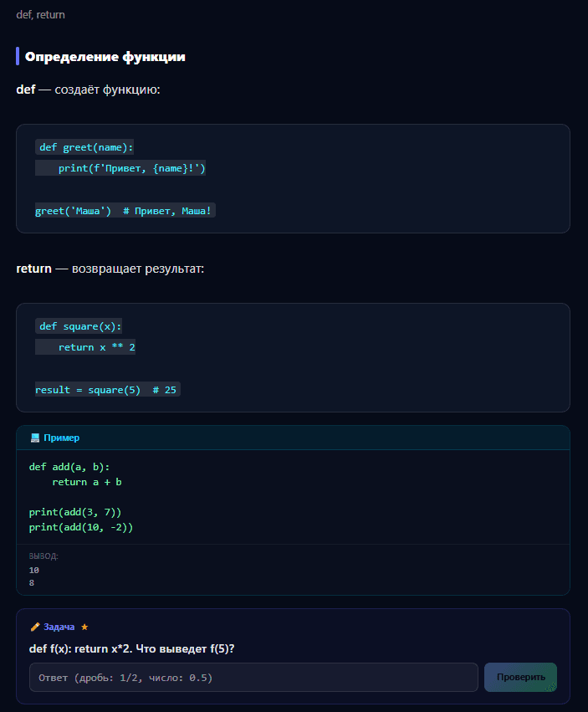Click the Пример header label
Screen dimensions: 588x712
tap(62, 438)
